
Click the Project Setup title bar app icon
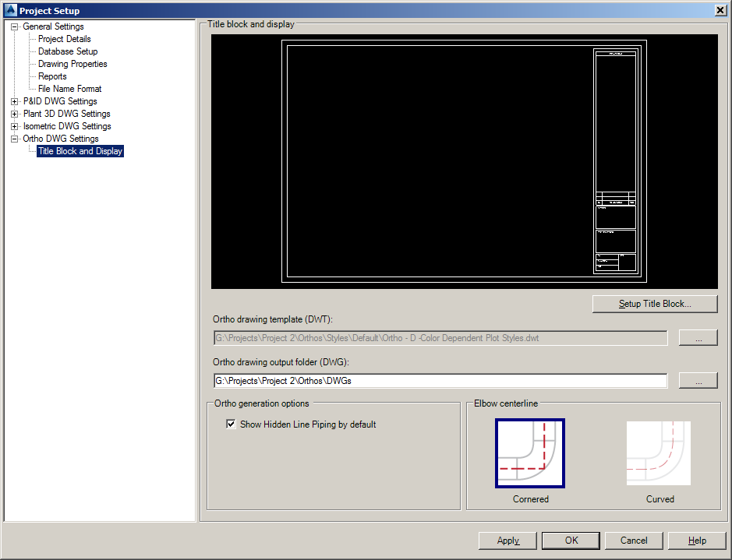pos(10,10)
